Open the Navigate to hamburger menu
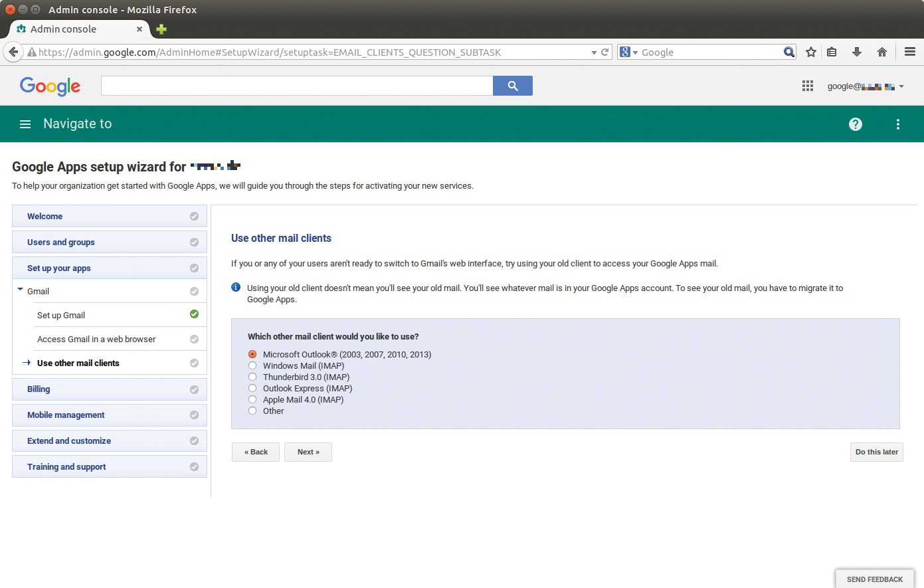This screenshot has width=924, height=588. click(x=25, y=124)
